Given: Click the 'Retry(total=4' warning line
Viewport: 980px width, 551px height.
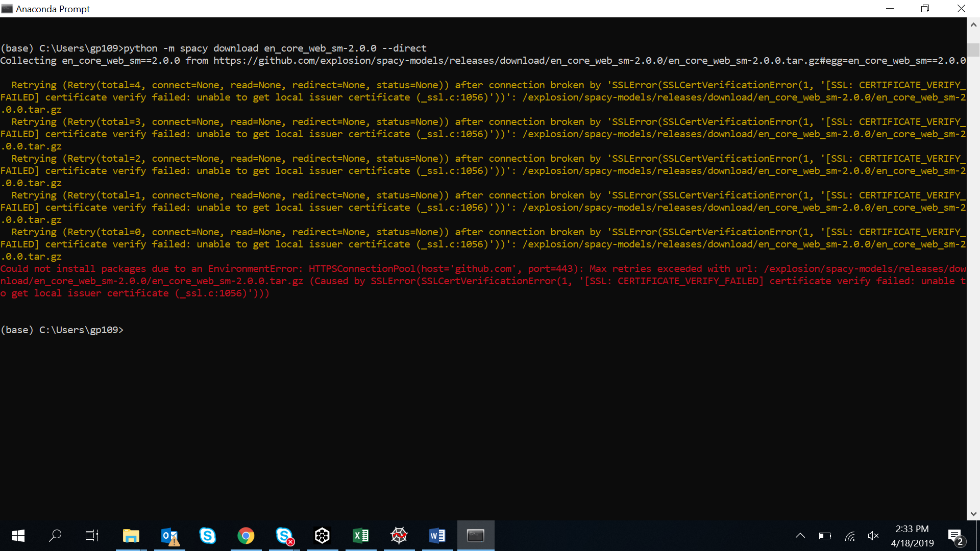Looking at the screenshot, I should pos(483,97).
